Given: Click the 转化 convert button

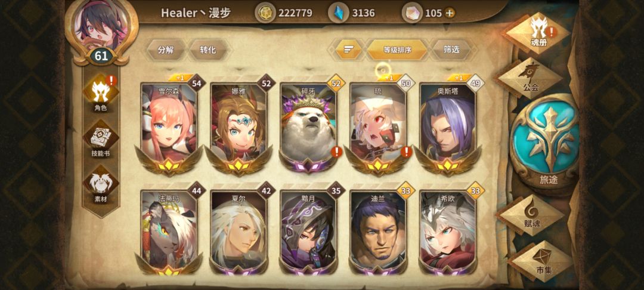Looking at the screenshot, I should [x=208, y=50].
